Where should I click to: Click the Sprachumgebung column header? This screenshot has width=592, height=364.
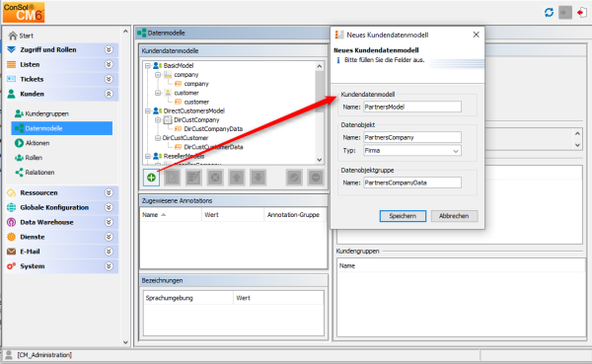[x=188, y=298]
